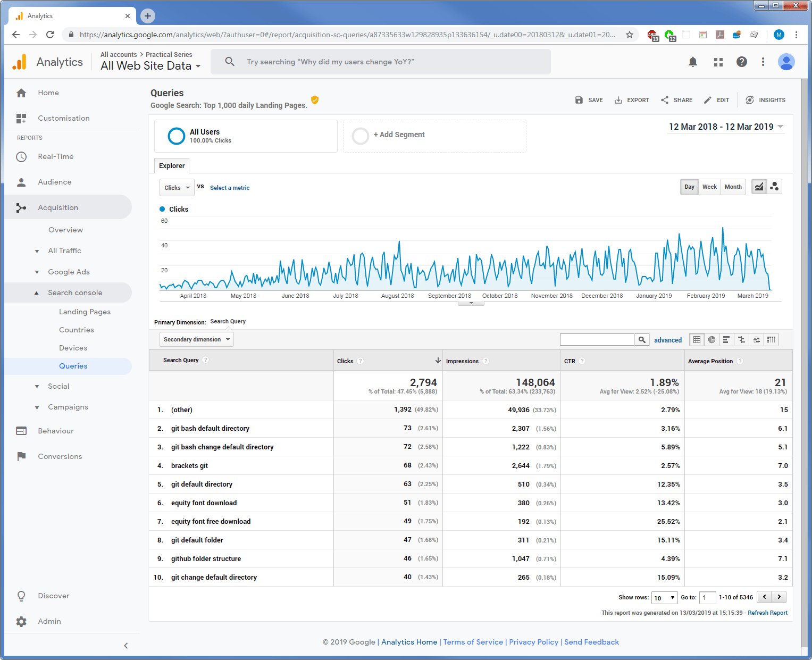The image size is (812, 660).
Task: Click Edit report button
Action: (716, 100)
